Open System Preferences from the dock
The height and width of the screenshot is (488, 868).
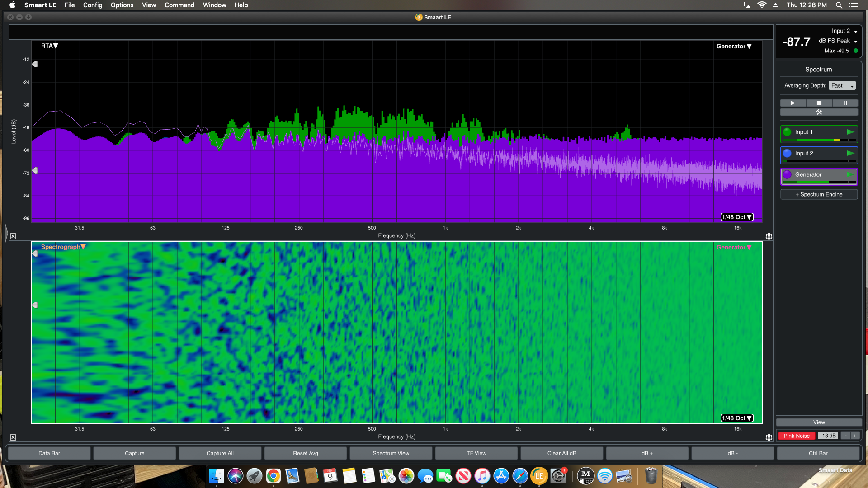[558, 476]
